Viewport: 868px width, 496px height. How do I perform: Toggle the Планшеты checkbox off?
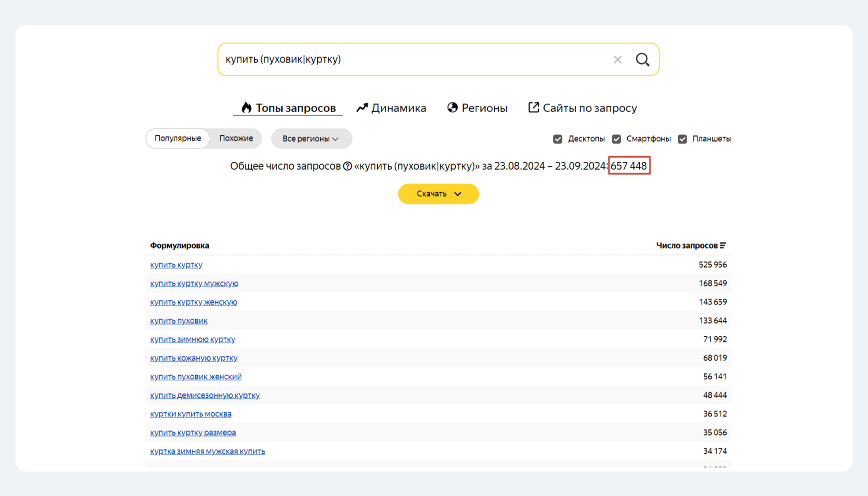682,138
